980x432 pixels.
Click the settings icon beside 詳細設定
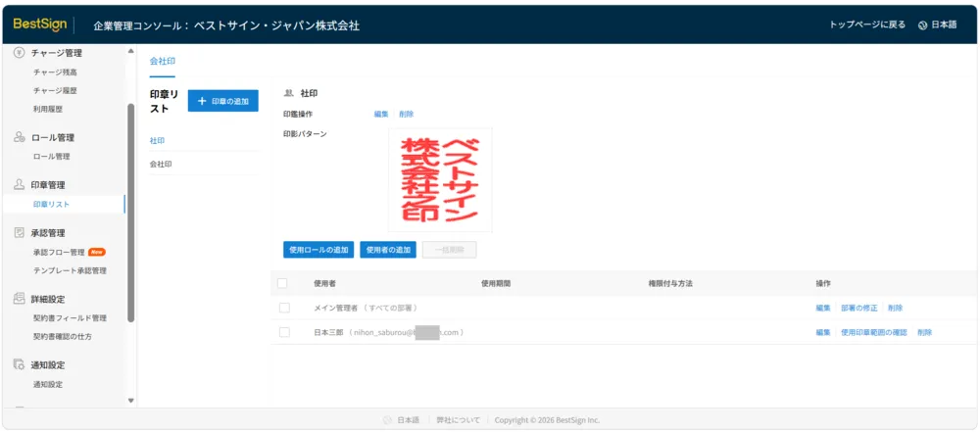coord(20,299)
